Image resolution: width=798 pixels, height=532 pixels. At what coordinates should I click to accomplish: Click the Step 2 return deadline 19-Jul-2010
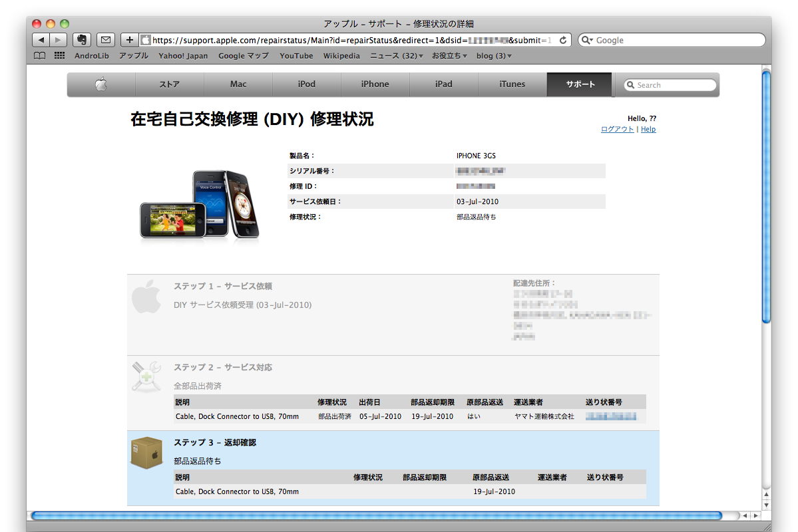(x=432, y=416)
